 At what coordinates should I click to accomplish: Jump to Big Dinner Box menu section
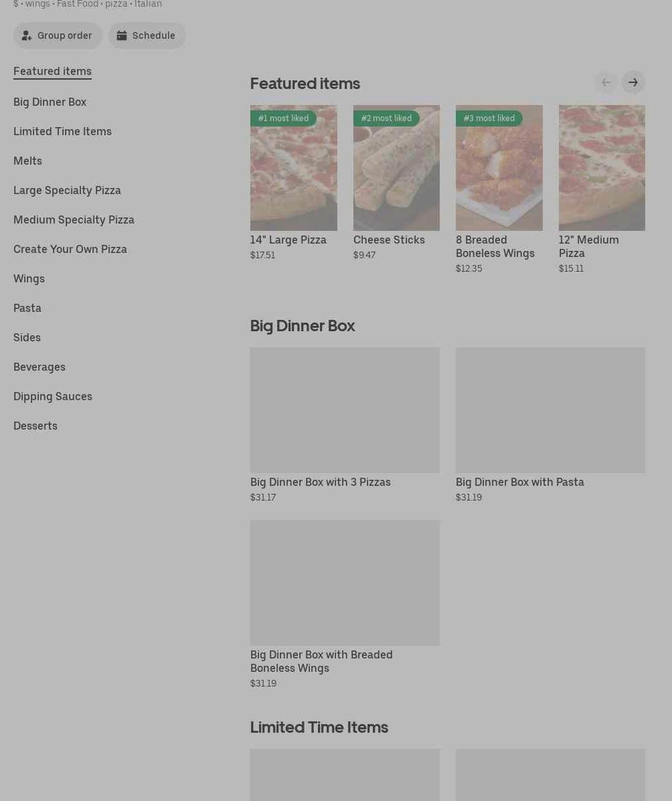click(x=50, y=102)
